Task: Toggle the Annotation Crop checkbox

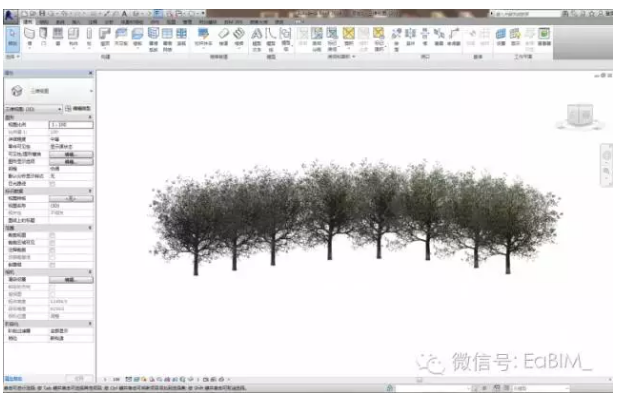Action: tap(52, 250)
